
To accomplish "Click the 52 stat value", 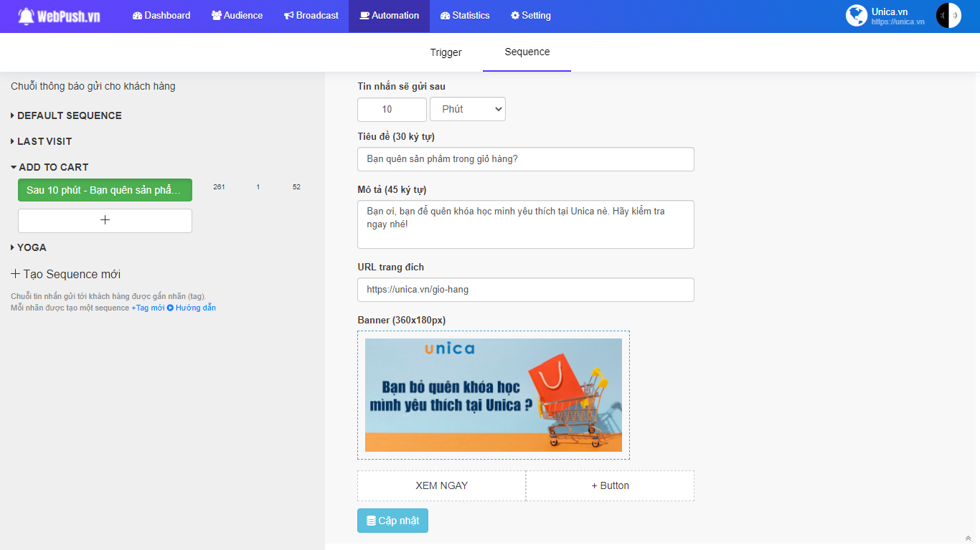I will 296,187.
